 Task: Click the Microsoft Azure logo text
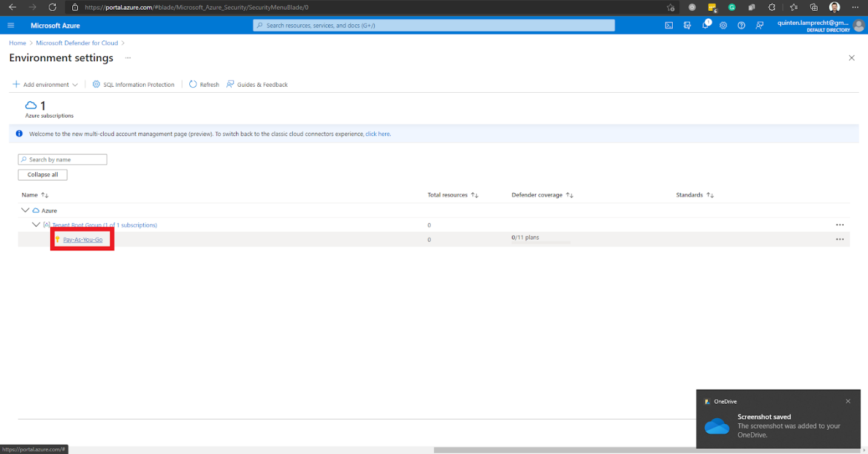pos(55,25)
